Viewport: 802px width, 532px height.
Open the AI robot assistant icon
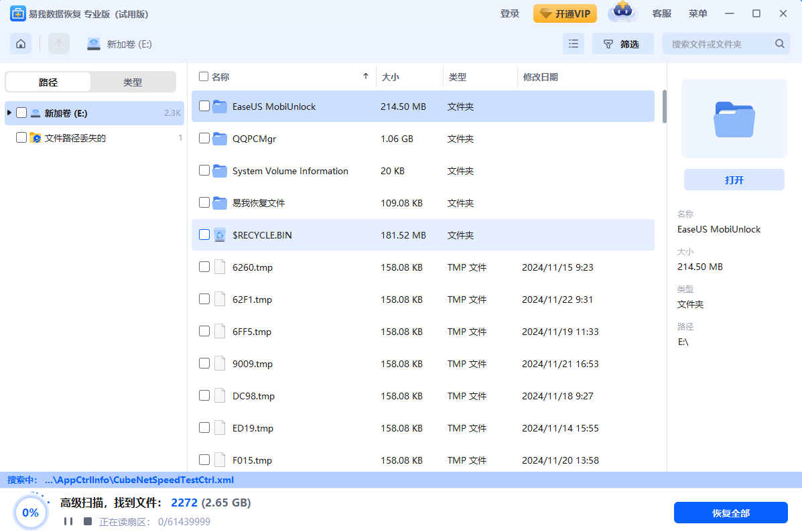click(x=622, y=12)
